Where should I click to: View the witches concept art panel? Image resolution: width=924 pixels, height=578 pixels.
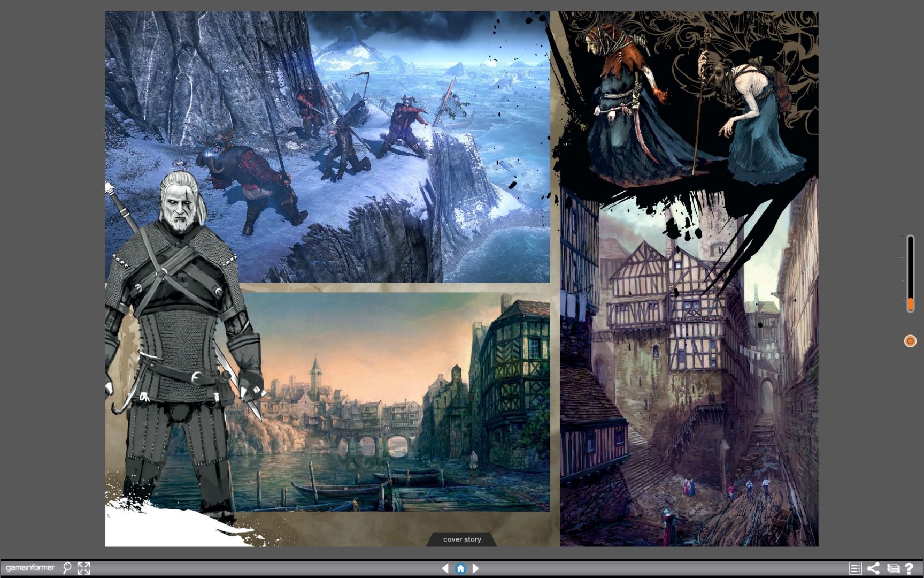pos(684,96)
